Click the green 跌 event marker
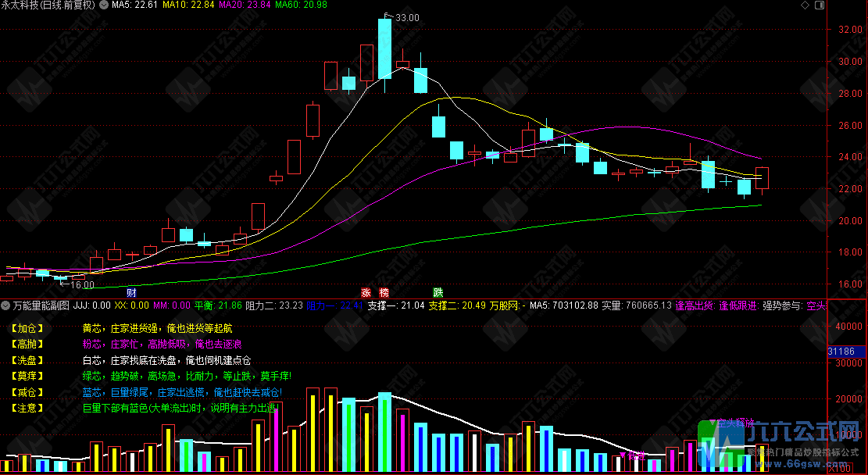The width and height of the screenshot is (868, 475). pos(438,292)
